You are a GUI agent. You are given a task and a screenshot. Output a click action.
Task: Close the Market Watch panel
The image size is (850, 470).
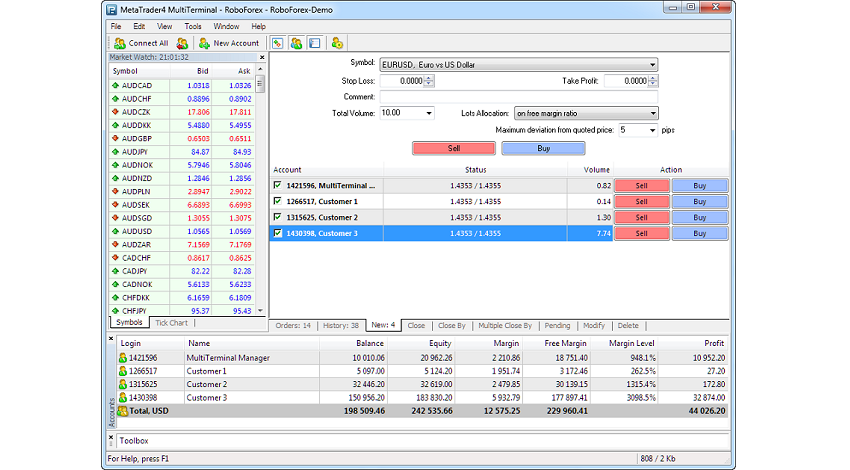click(x=262, y=57)
